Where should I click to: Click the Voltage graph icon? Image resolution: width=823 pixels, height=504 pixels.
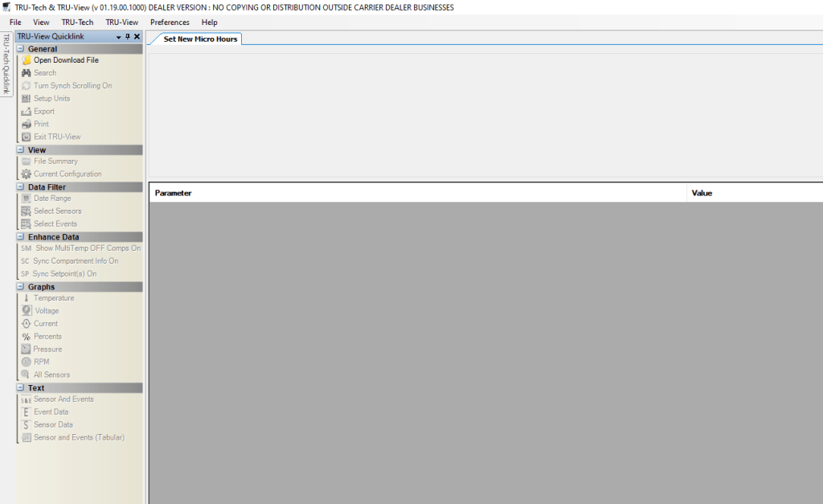click(27, 311)
